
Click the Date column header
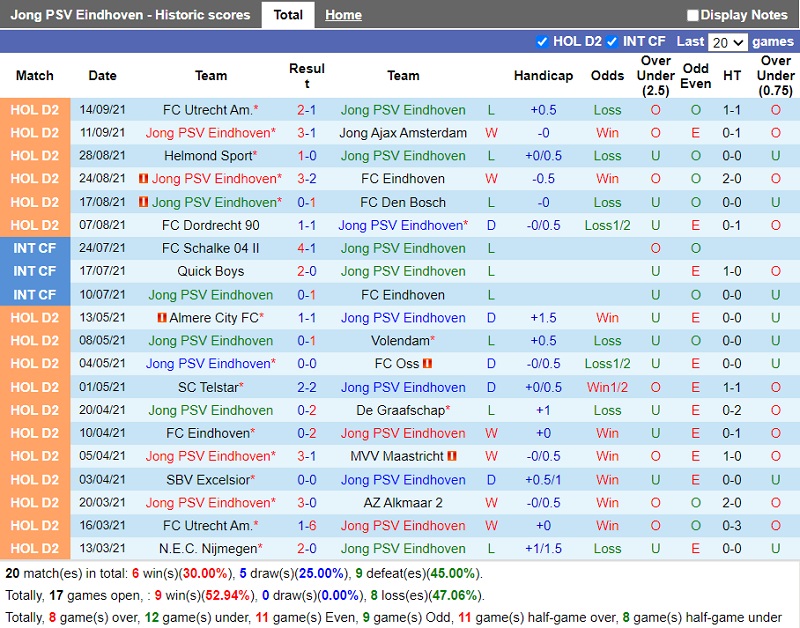103,76
